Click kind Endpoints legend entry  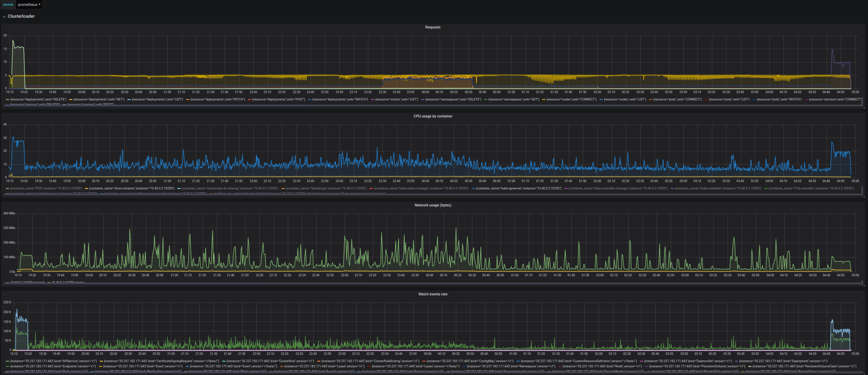53,366
